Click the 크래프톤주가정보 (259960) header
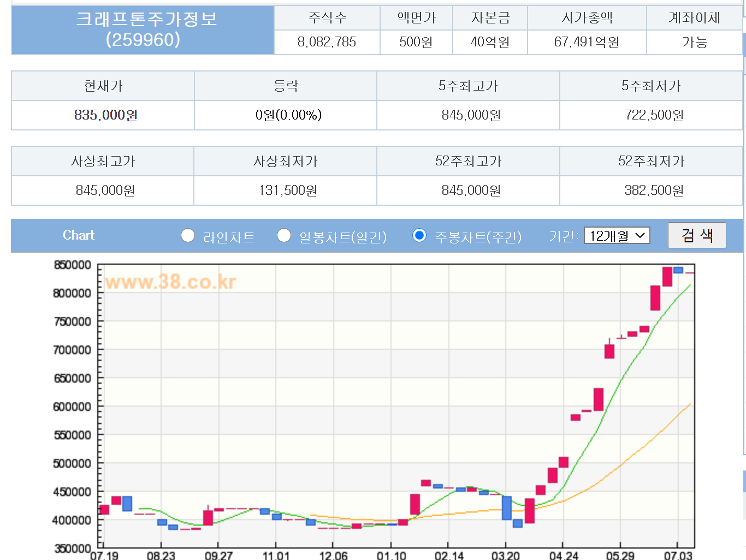The height and width of the screenshot is (560, 746). 143,30
